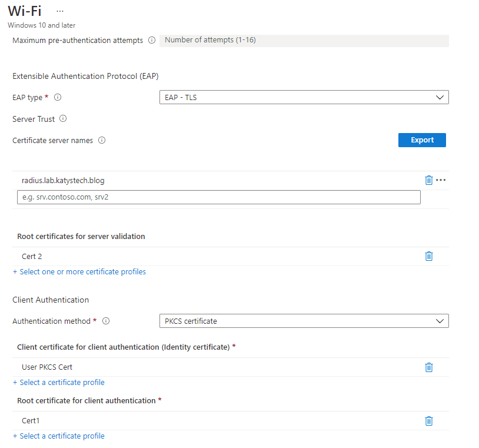Expand the Authentication method dropdown

point(304,321)
